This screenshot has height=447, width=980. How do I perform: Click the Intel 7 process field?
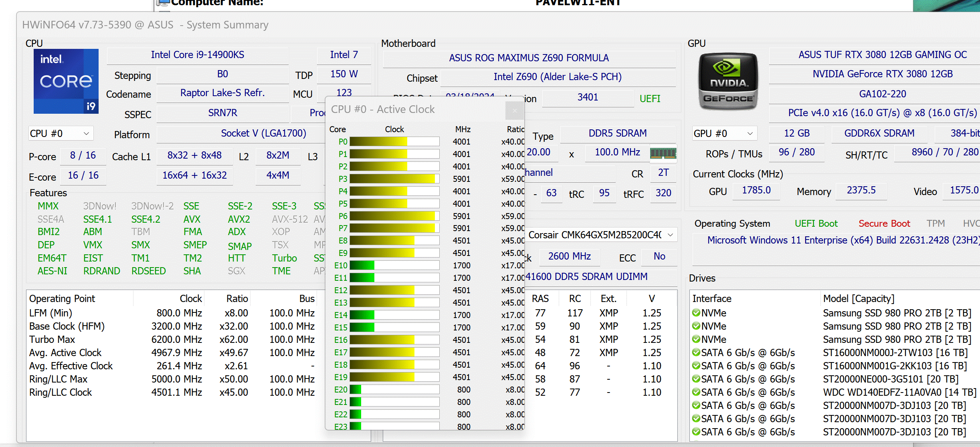(x=344, y=55)
